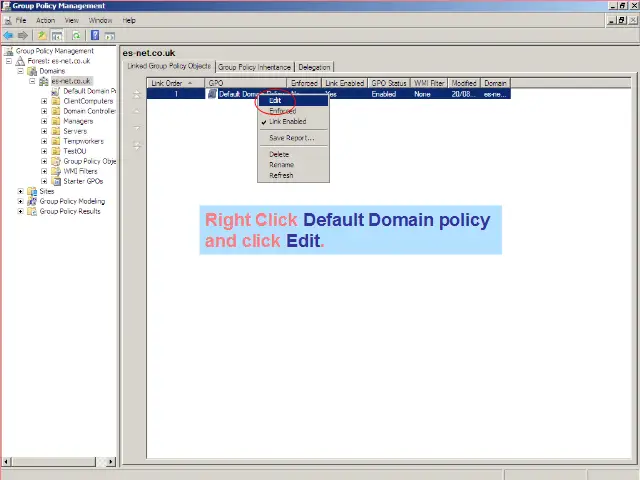Select the Managers OU in tree

pos(77,121)
